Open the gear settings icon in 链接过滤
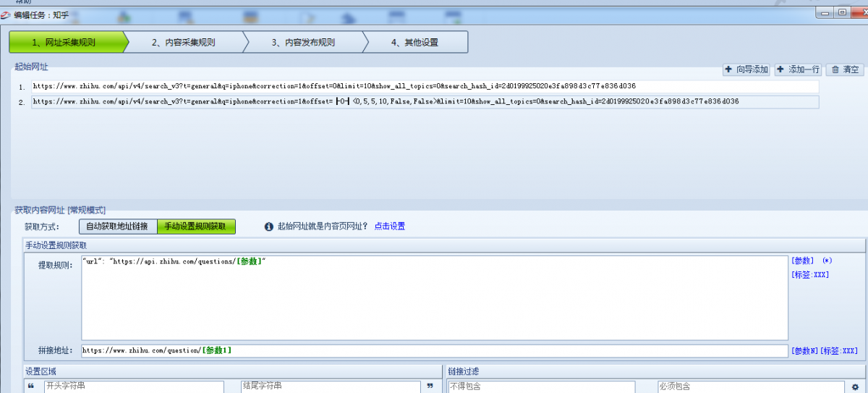The height and width of the screenshot is (393, 868). (855, 387)
